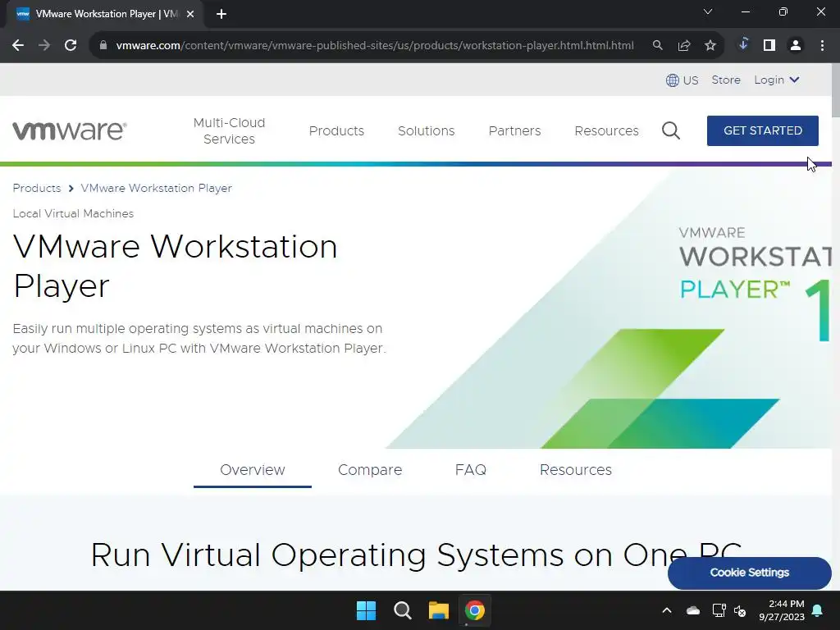Screen dimensions: 840x630
Task: Open the Resources top navigation menu
Action: [606, 130]
